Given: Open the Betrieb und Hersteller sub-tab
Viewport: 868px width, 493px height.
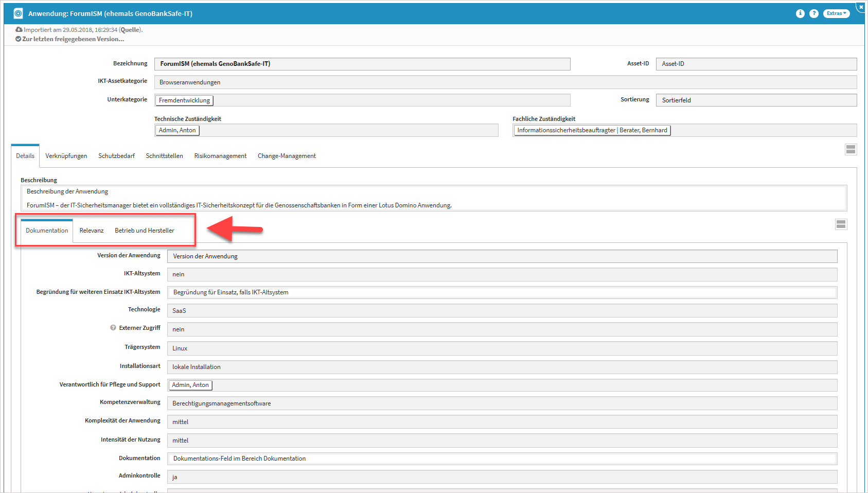Looking at the screenshot, I should tap(145, 231).
